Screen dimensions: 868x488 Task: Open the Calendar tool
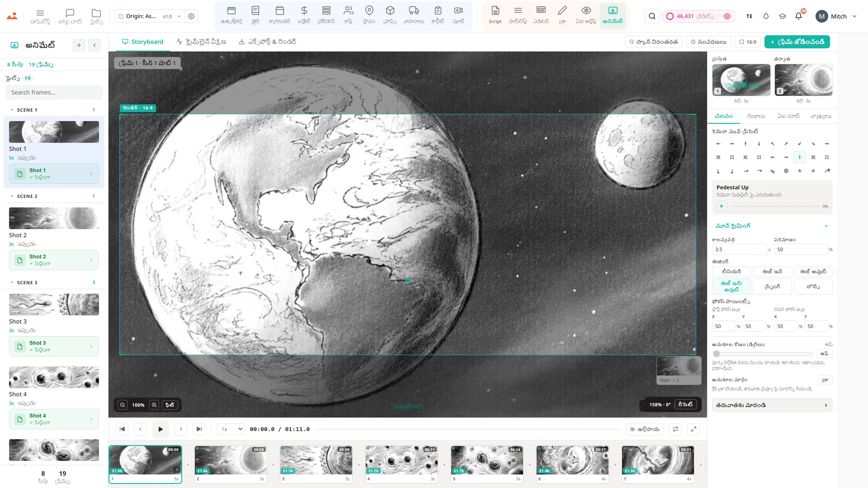279,16
